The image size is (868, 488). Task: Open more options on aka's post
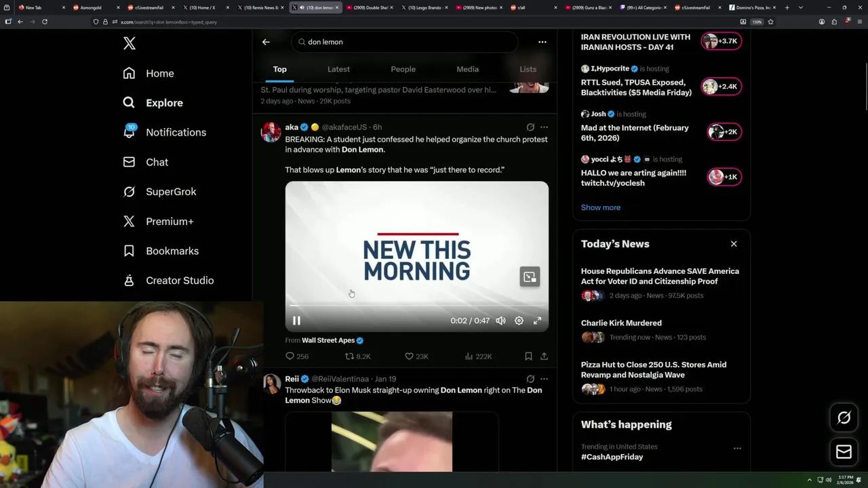click(x=544, y=127)
